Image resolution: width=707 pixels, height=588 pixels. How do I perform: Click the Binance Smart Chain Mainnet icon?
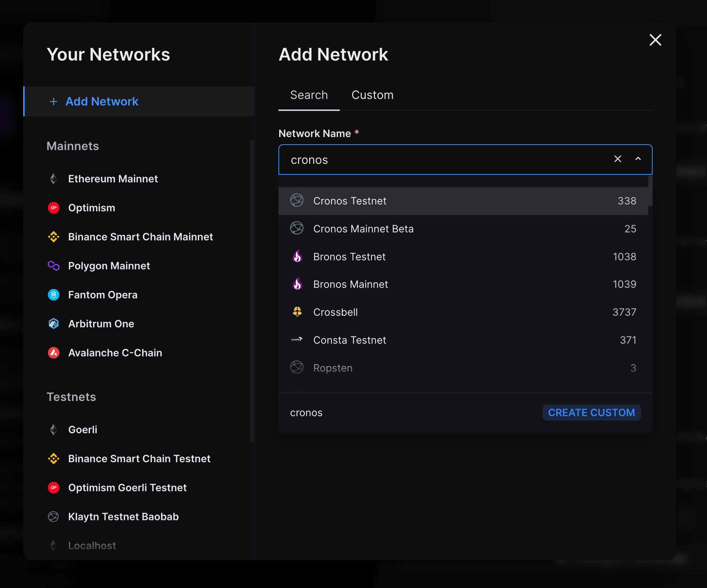point(54,237)
